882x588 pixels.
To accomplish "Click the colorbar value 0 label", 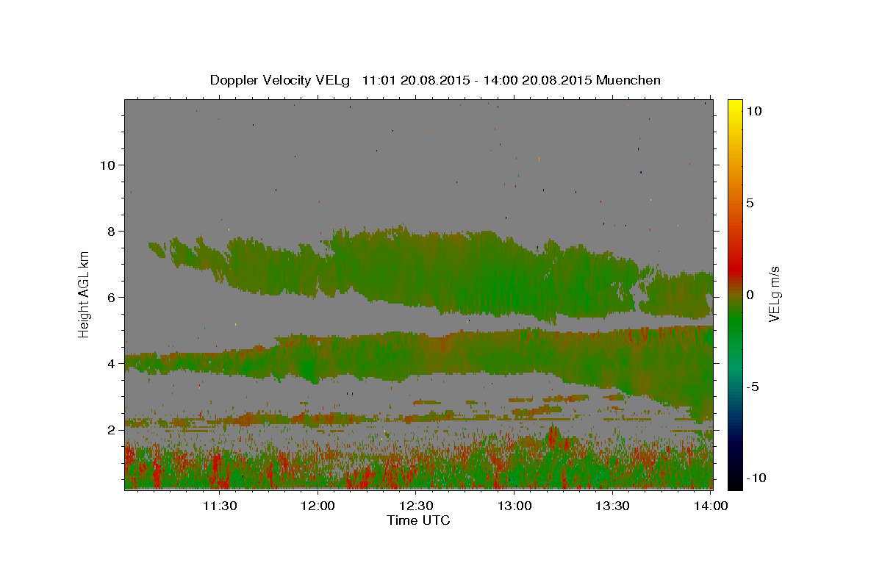I will click(x=750, y=295).
